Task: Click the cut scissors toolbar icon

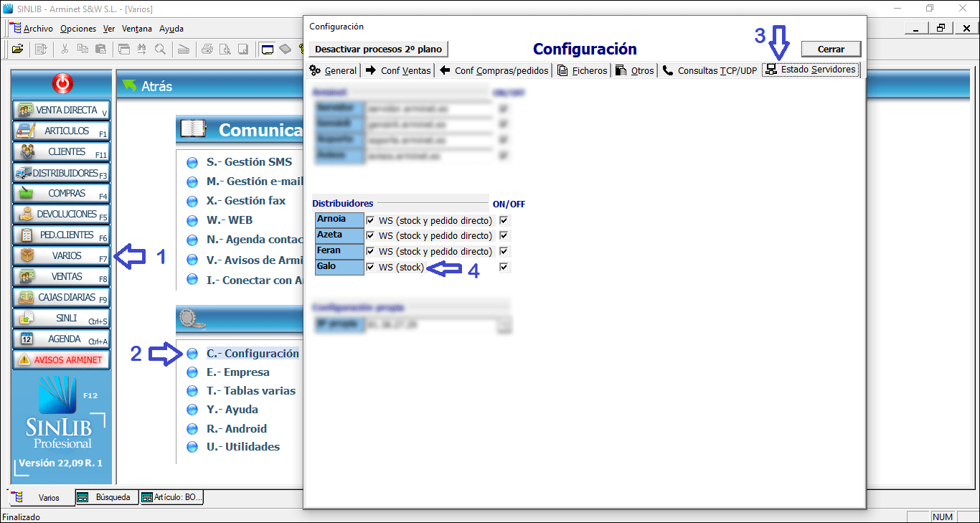Action: 65,50
